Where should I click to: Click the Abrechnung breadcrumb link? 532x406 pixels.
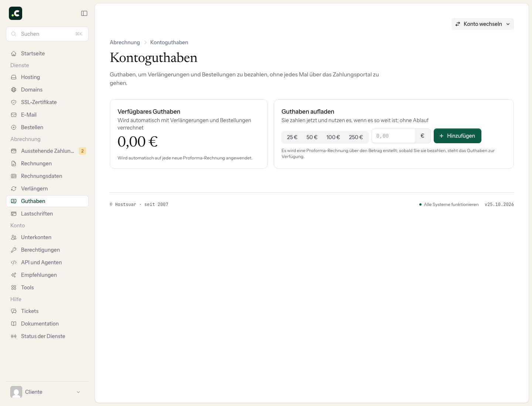pos(125,42)
